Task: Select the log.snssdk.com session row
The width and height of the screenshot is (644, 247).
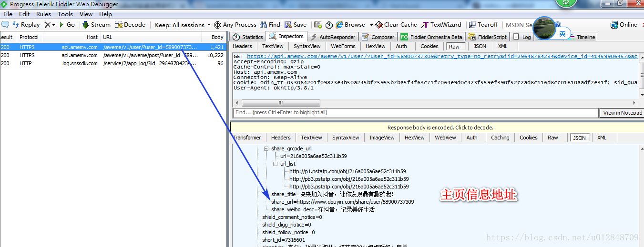Action: click(113, 63)
